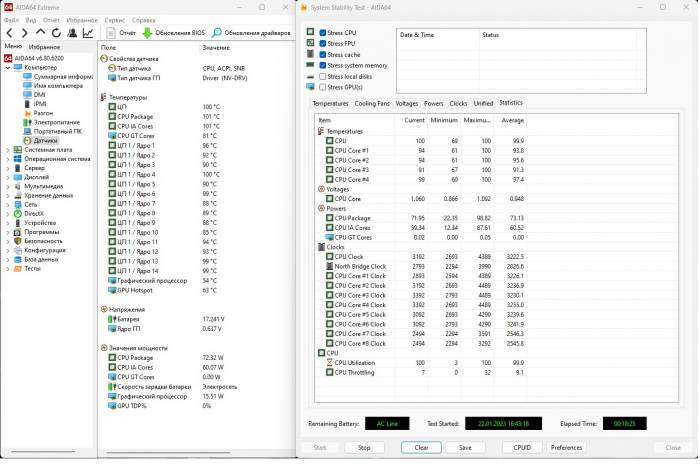Open the Файл menu
The image size is (700, 467).
(x=11, y=20)
